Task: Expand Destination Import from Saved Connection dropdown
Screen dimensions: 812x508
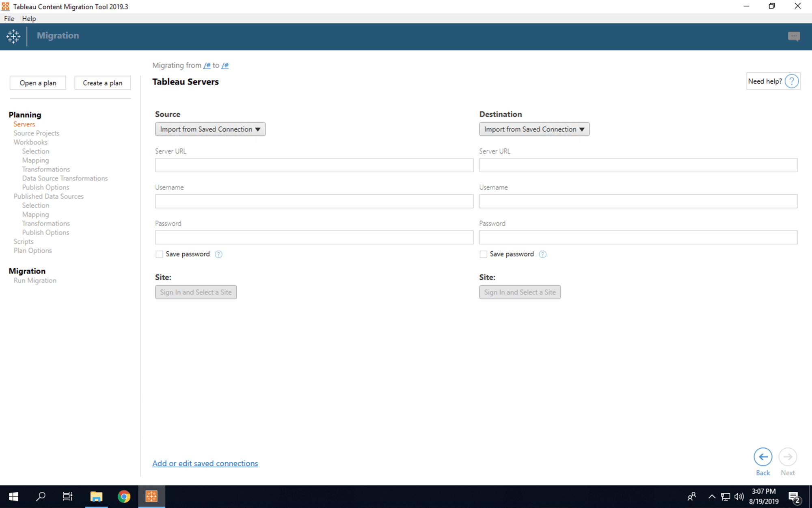Action: (x=534, y=129)
